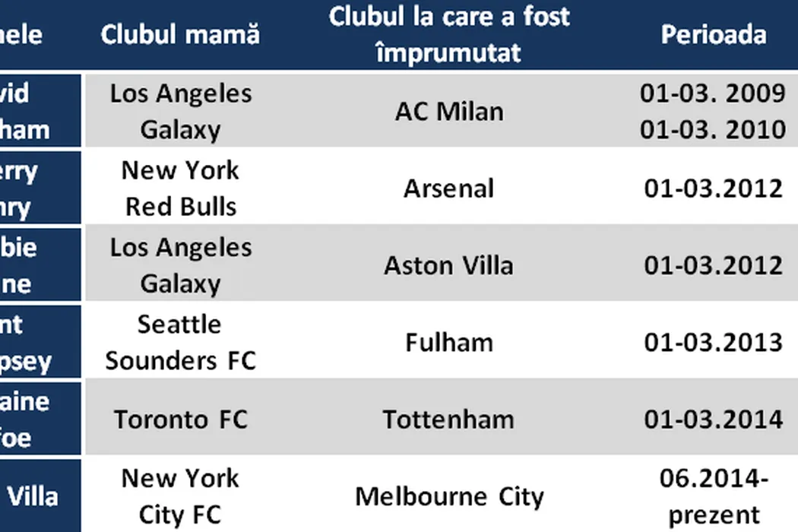
Task: Click the New York City FC cell
Action: [x=180, y=496]
